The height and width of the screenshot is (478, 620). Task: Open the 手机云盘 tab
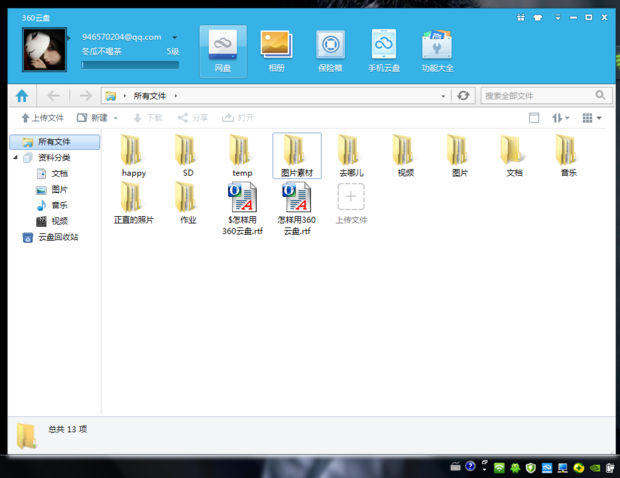pos(384,51)
